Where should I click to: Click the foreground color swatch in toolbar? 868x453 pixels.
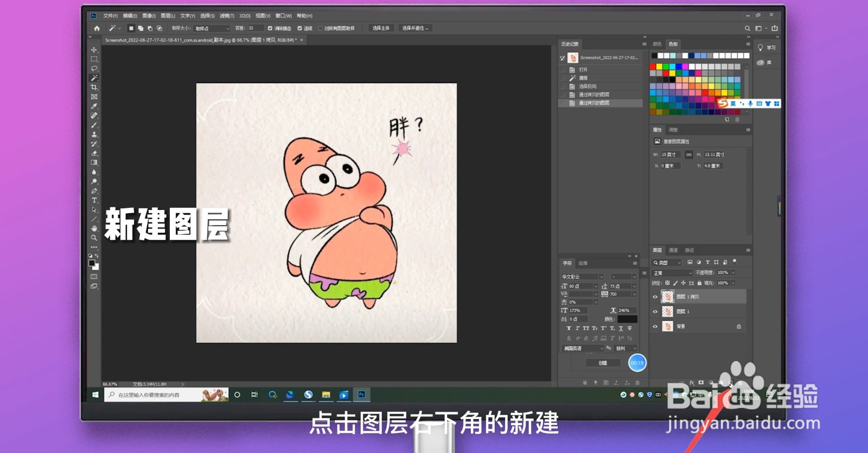tap(92, 263)
